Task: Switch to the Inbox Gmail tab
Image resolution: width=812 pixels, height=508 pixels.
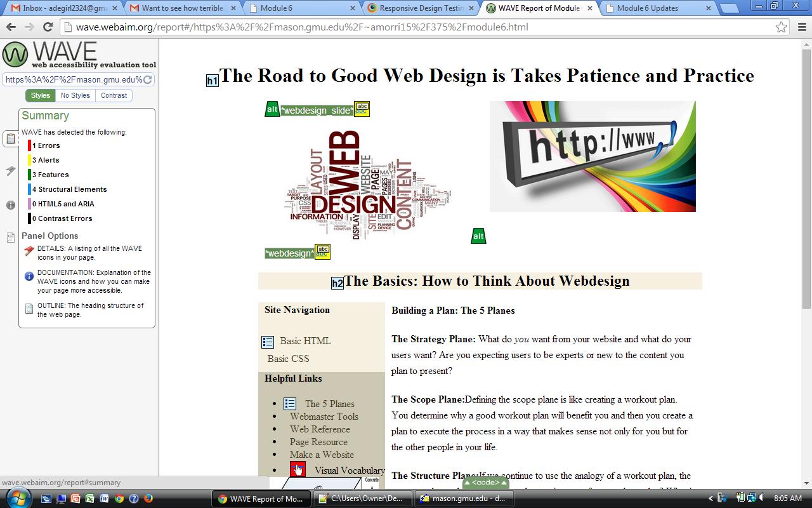Action: (61, 8)
